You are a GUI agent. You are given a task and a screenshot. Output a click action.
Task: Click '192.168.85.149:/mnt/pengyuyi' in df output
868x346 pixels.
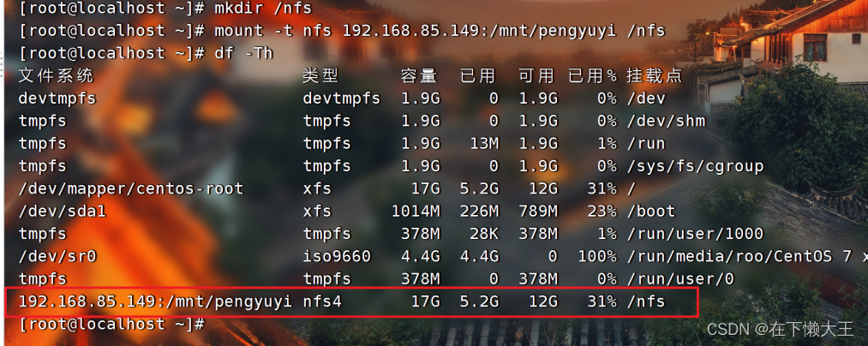(x=155, y=301)
